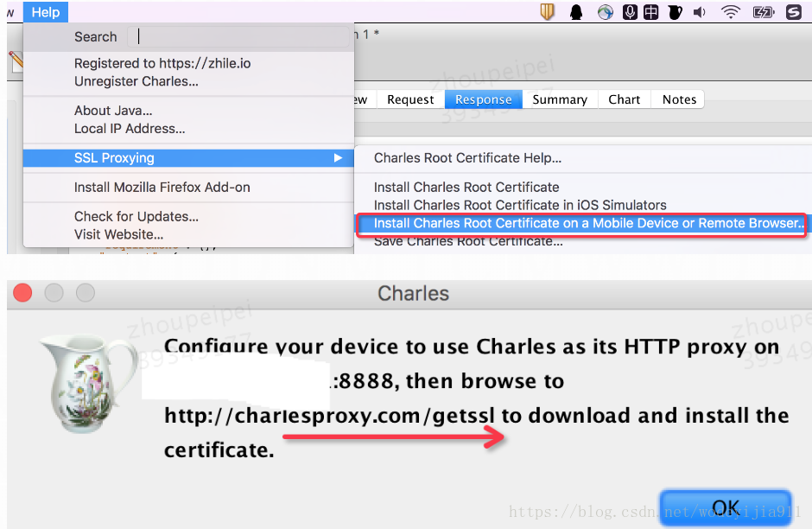Switch to the Chart tab
Screen dimensions: 812x529
624,99
